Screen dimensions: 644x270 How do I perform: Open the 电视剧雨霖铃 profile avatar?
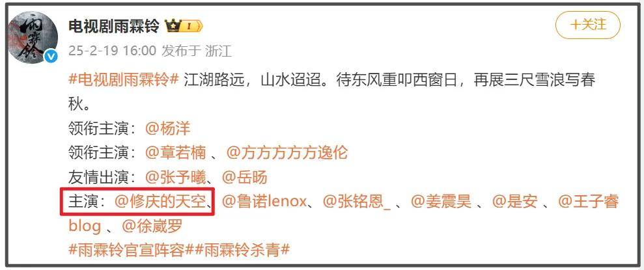coord(34,37)
